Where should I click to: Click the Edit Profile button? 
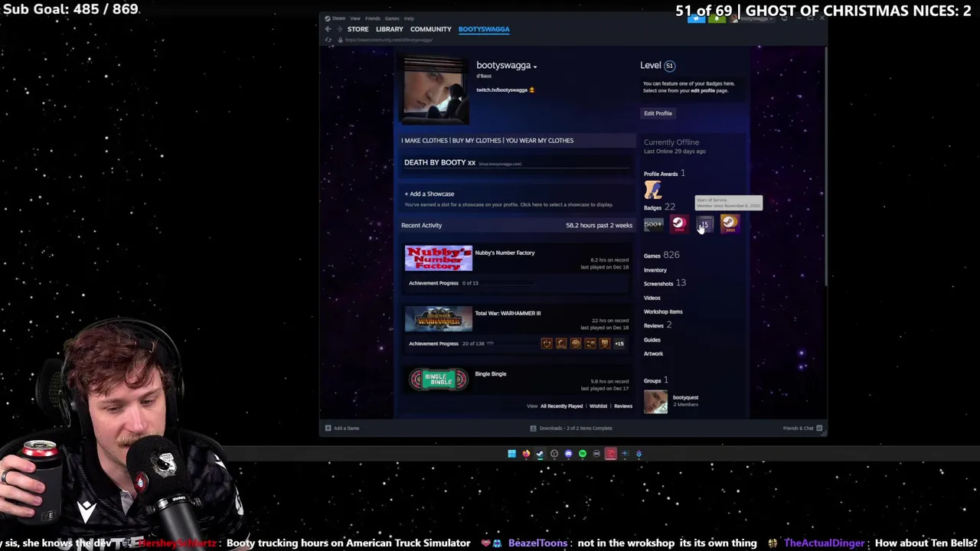[x=658, y=113]
